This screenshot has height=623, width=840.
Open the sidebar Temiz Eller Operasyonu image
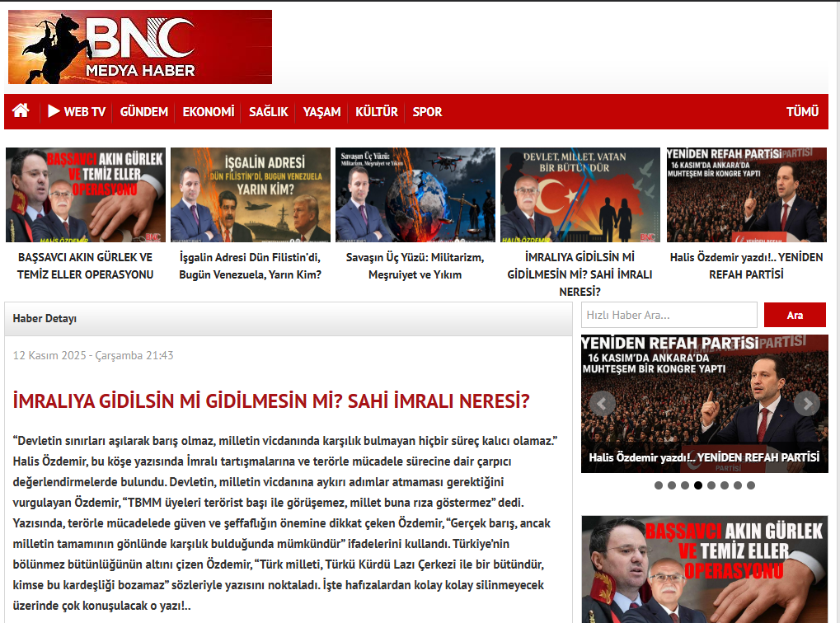(x=705, y=569)
